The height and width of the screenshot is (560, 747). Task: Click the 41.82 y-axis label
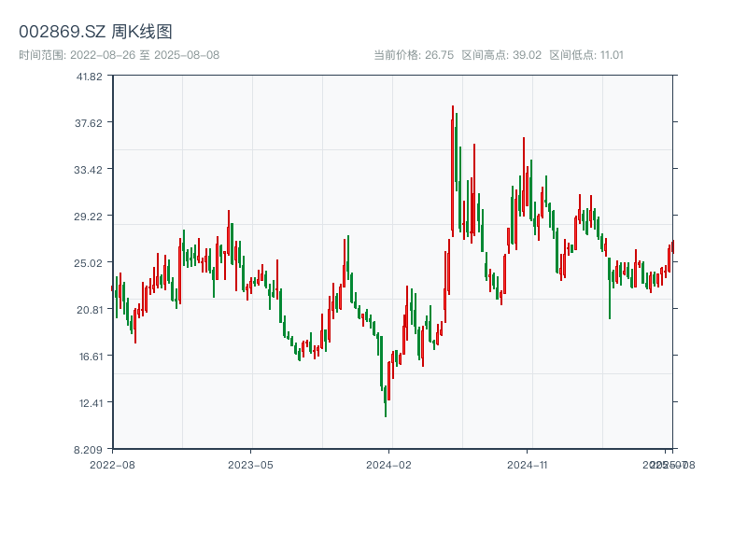point(90,77)
